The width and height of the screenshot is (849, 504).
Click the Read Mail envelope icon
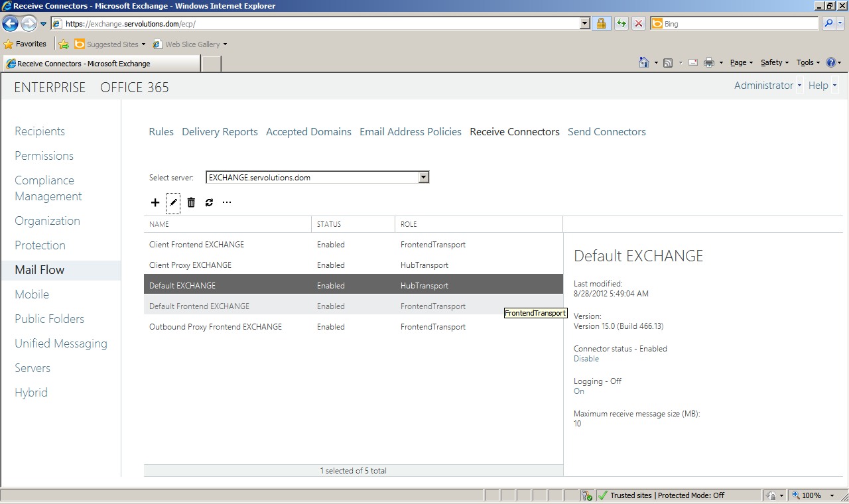[693, 62]
